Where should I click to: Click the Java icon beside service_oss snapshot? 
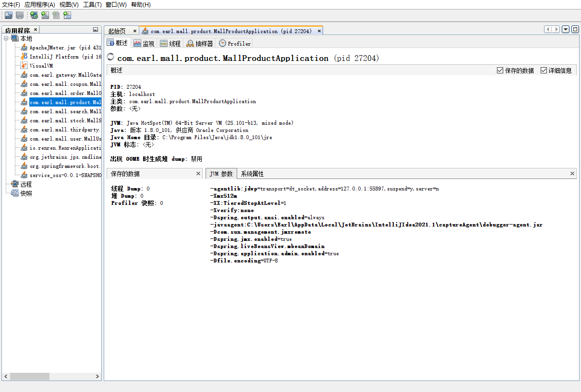pyautogui.click(x=24, y=175)
